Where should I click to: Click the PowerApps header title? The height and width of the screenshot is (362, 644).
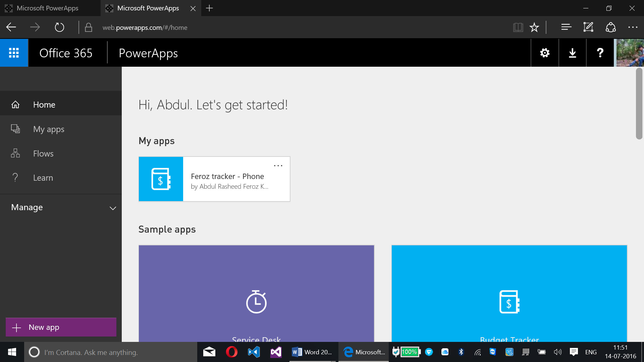coord(148,53)
